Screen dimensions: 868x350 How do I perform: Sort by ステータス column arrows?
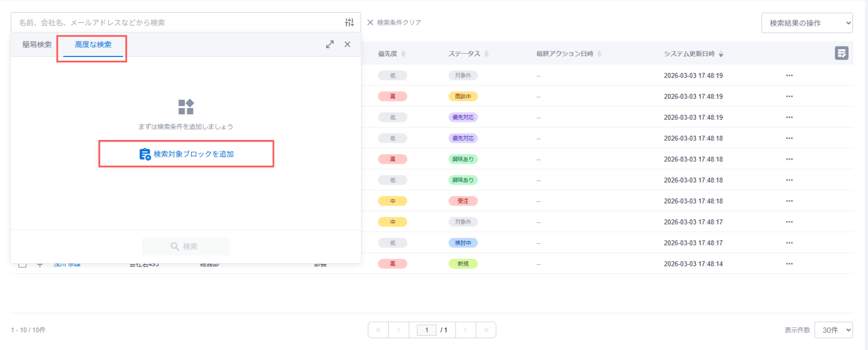tap(486, 54)
